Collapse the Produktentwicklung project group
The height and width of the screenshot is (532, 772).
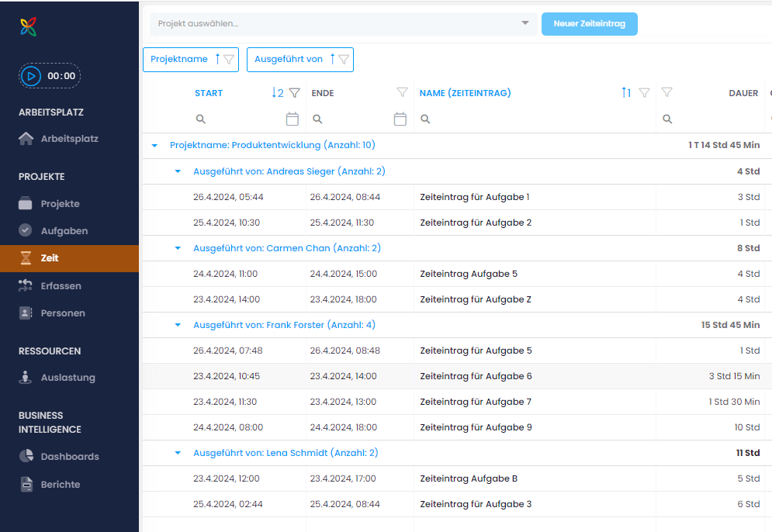tap(154, 146)
